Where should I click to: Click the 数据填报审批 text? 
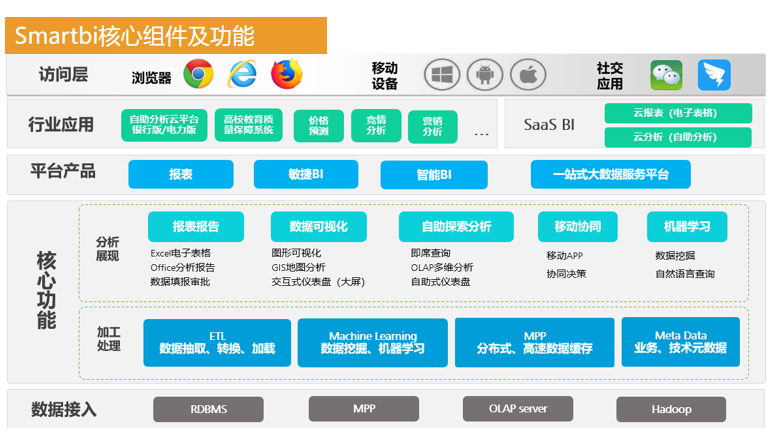(x=180, y=282)
